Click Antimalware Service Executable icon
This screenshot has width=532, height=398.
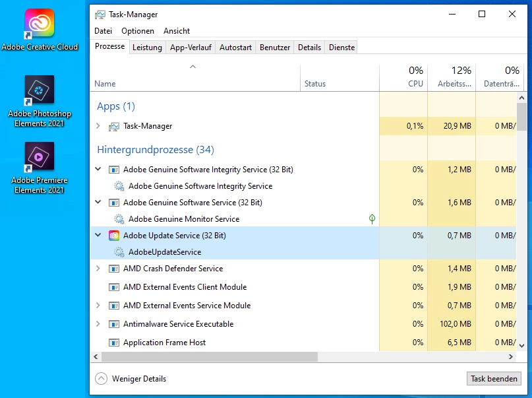pyautogui.click(x=114, y=324)
